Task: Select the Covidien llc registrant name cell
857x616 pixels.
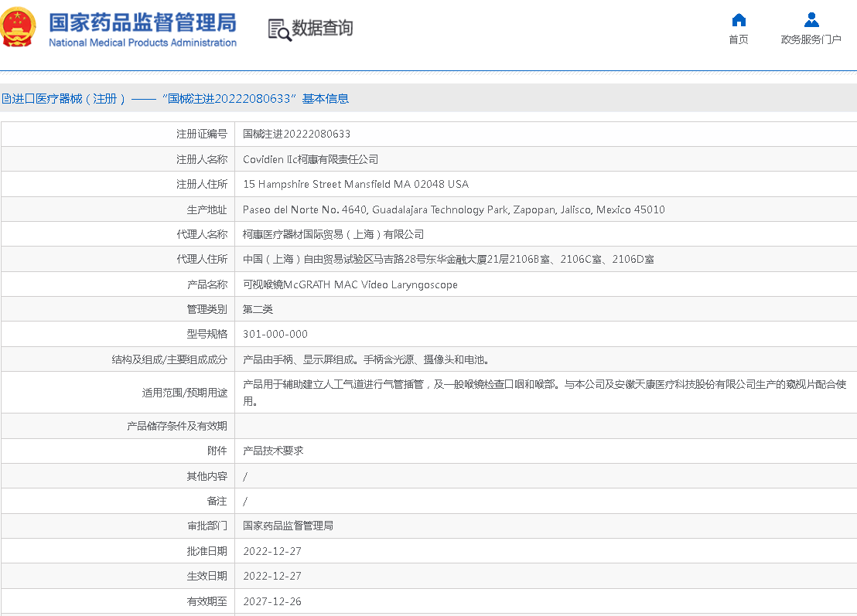Action: [310, 159]
